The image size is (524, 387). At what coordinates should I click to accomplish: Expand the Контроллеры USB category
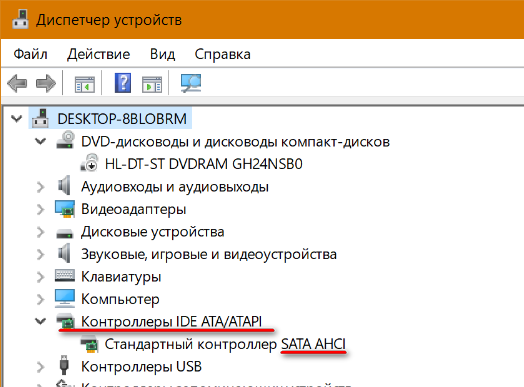click(x=40, y=367)
